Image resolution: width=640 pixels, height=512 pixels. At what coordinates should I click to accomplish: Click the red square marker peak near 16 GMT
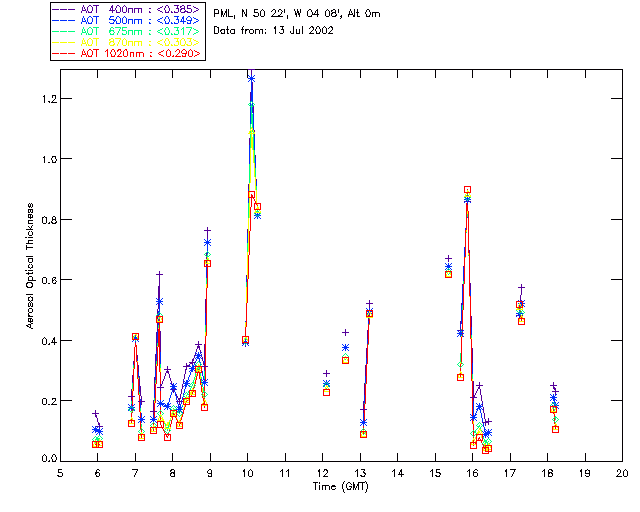467,190
